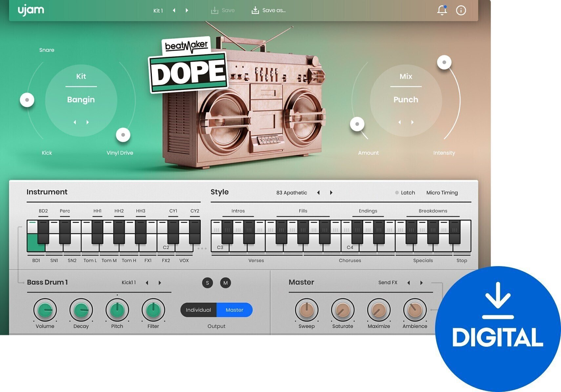The image size is (561, 392).
Task: Select previous style before 83 Apathetic
Action: pos(318,193)
